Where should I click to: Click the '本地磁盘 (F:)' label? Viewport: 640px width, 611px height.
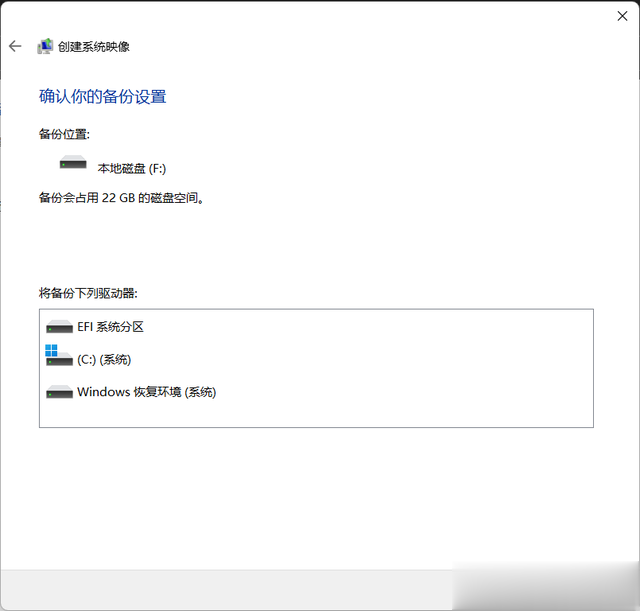tap(132, 168)
